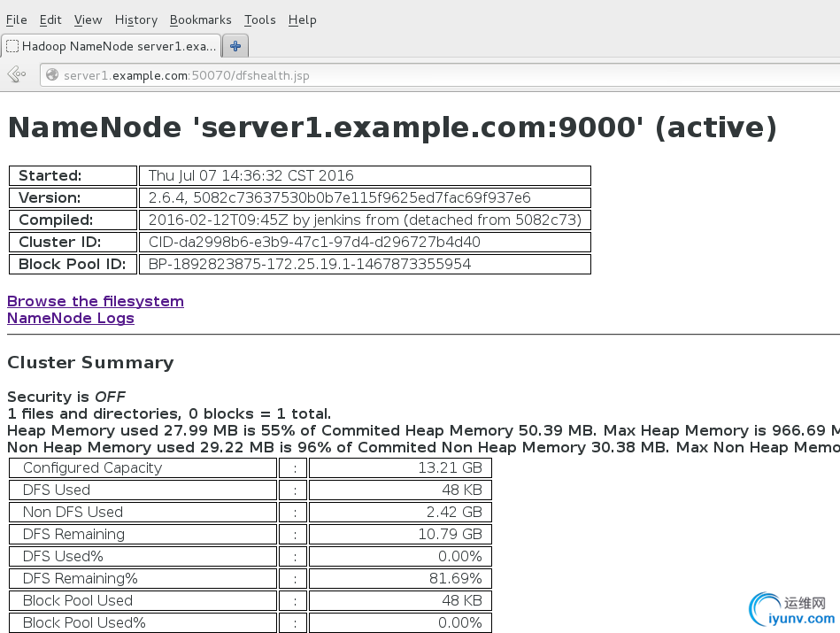Open the Edit menu
This screenshot has height=633, width=840.
point(50,19)
